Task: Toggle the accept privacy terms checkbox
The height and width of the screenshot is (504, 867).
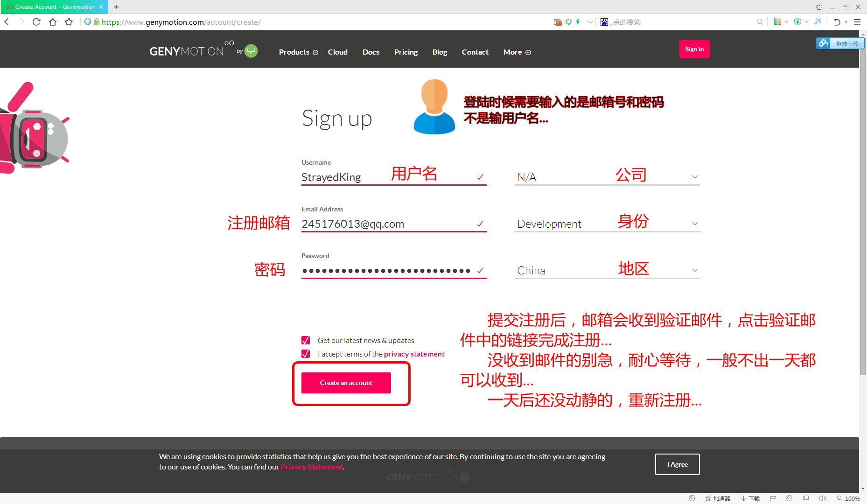Action: point(306,354)
